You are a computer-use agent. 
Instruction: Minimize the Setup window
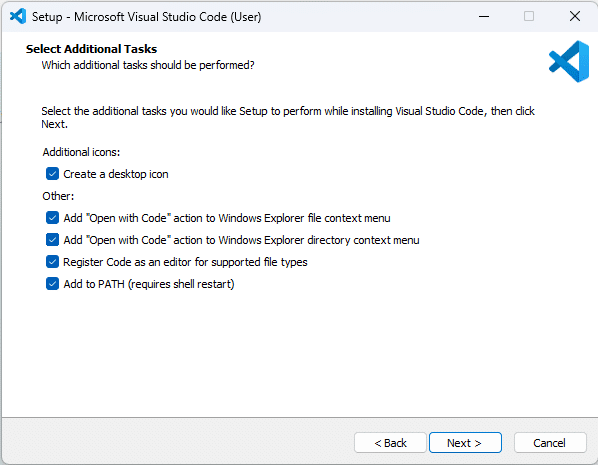pos(484,16)
